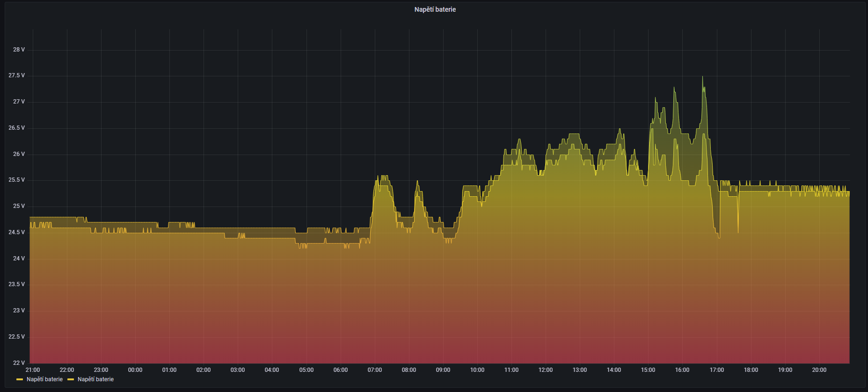Screen dimensions: 868x392
Task: Click the 20:00 time axis label
Action: pyautogui.click(x=819, y=370)
